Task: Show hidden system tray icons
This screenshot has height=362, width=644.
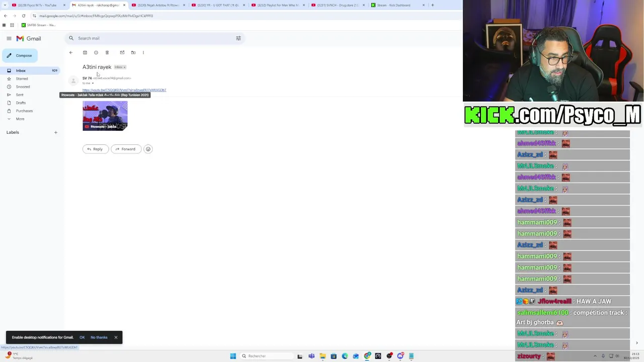Action: pos(595,356)
